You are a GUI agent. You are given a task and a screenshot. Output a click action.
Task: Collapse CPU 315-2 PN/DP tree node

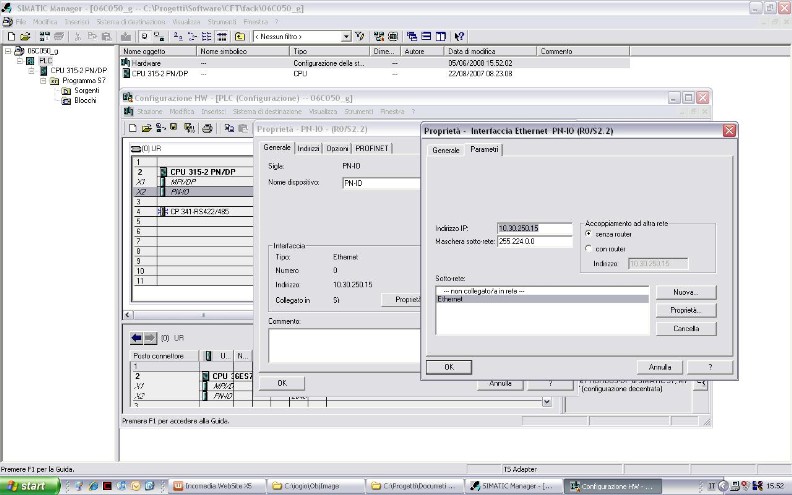point(31,71)
